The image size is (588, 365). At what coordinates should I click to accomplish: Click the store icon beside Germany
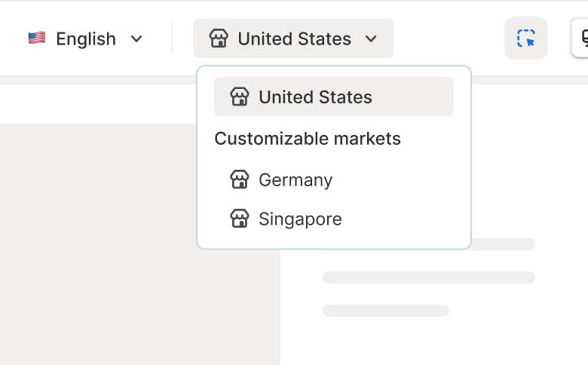click(239, 179)
